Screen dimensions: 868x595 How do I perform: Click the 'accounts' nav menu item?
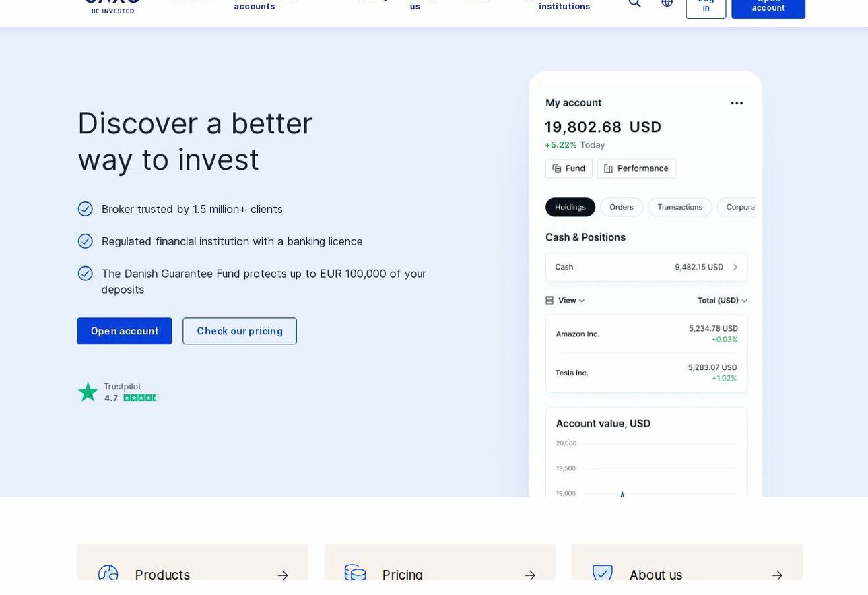[255, 7]
